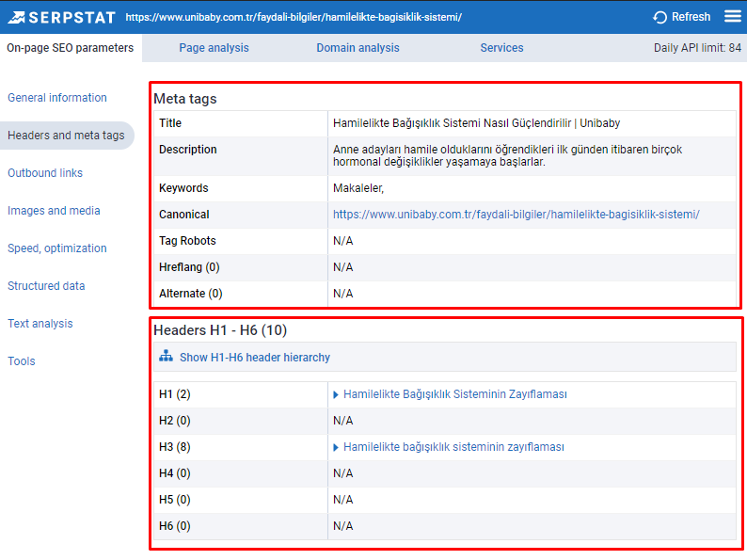Open Text analysis section
Viewport: 747px width, 560px height.
click(x=40, y=324)
